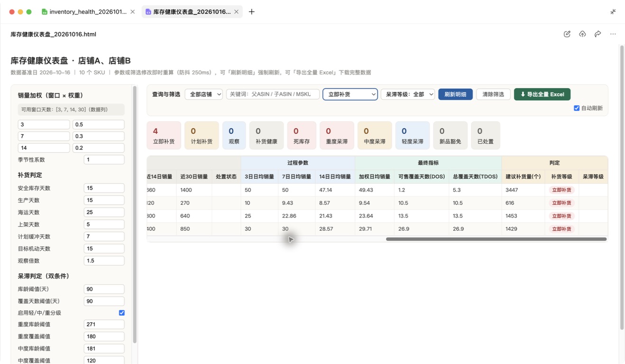Close the 库存健康仪表盘 tab

tap(236, 12)
